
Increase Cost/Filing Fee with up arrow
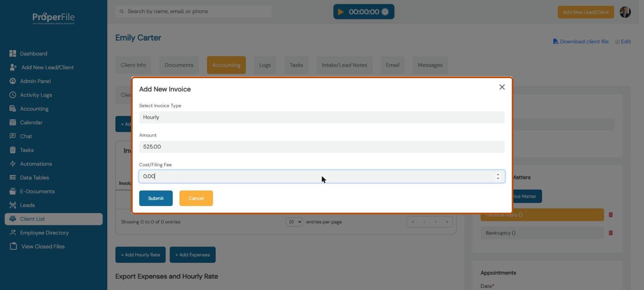498,174
